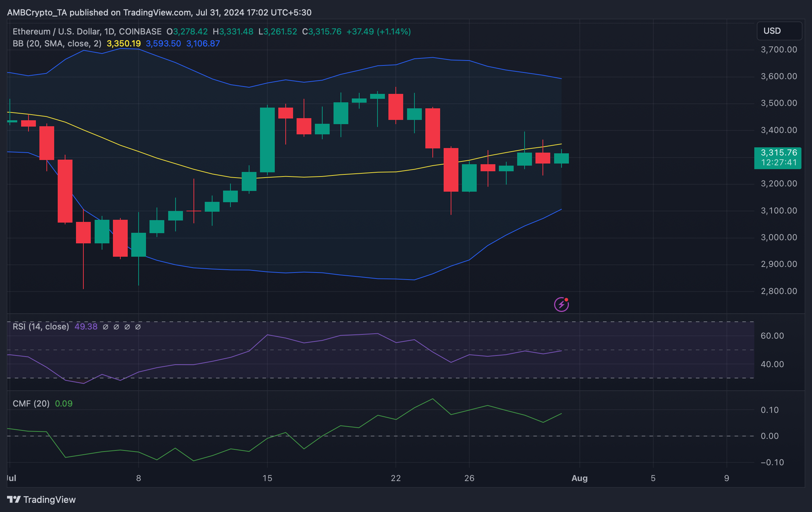This screenshot has height=512, width=812.
Task: Click the first ∅ symbol beside the RSI value
Action: [106, 327]
